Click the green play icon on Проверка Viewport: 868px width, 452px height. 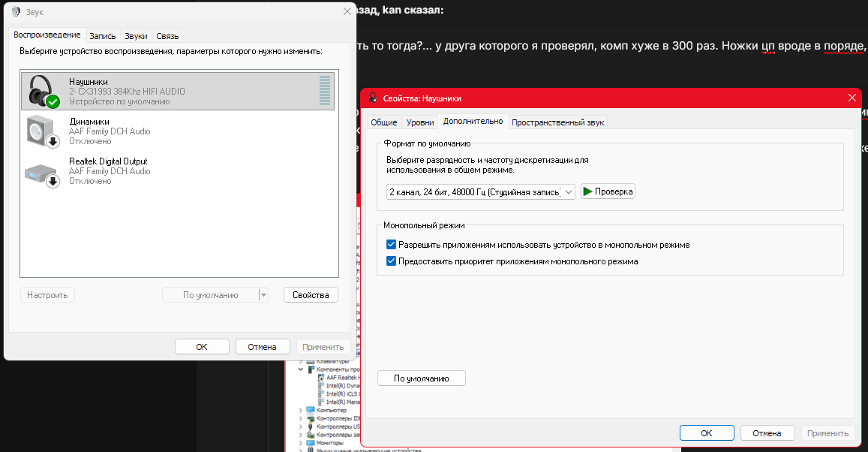point(588,191)
